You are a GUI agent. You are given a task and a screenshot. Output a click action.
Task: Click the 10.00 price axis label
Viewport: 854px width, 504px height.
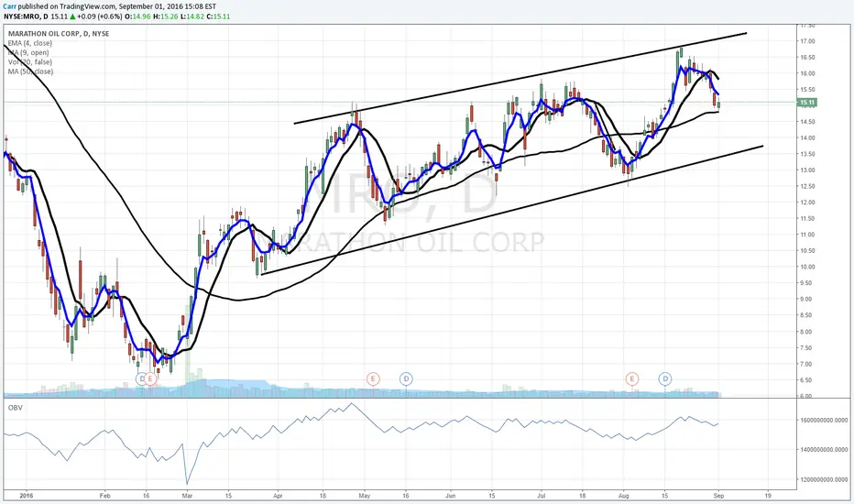[x=807, y=267]
